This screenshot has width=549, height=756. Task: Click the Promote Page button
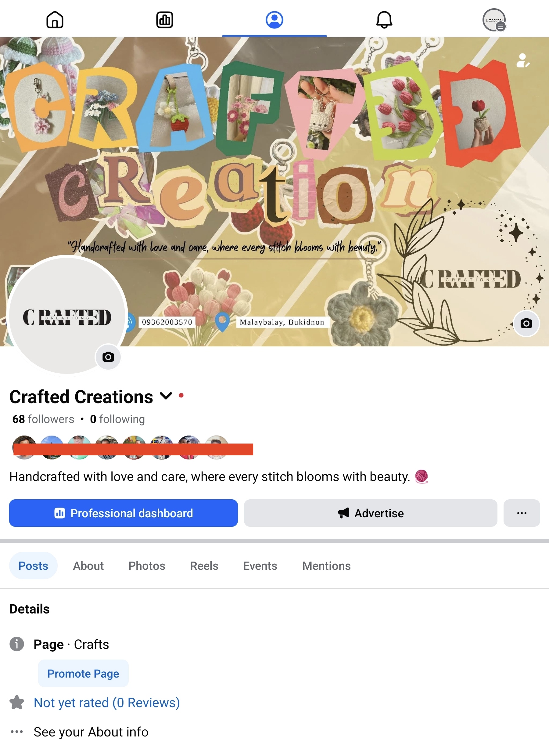(83, 673)
